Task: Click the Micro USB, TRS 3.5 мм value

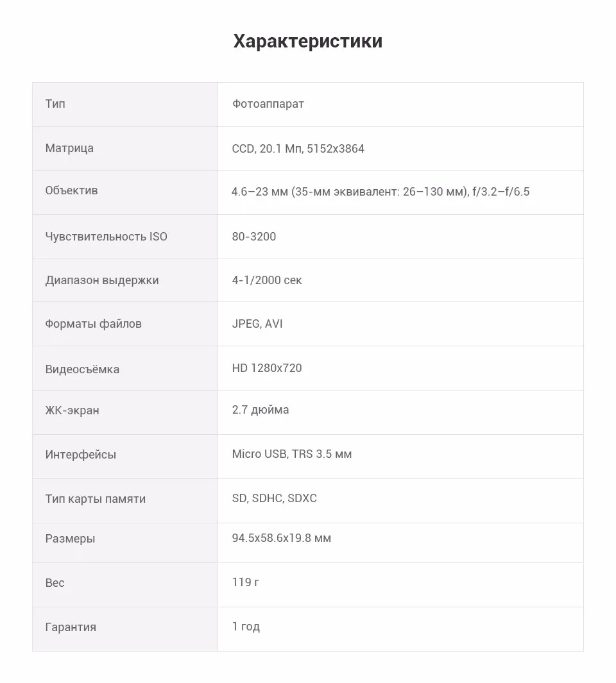Action: 292,454
